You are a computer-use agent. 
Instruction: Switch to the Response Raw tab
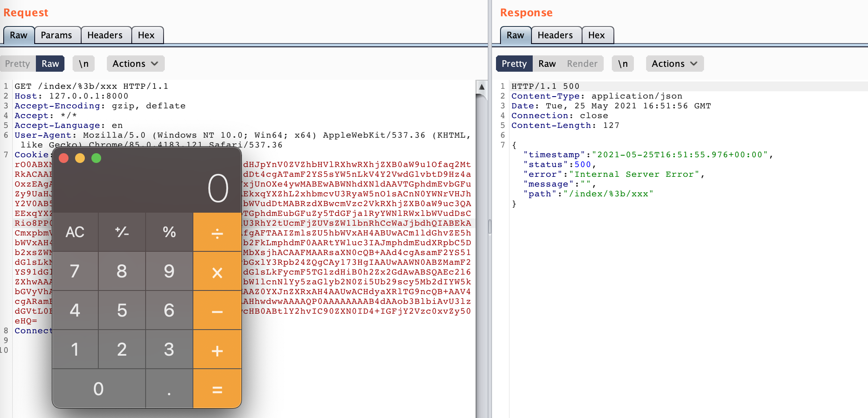pos(516,35)
